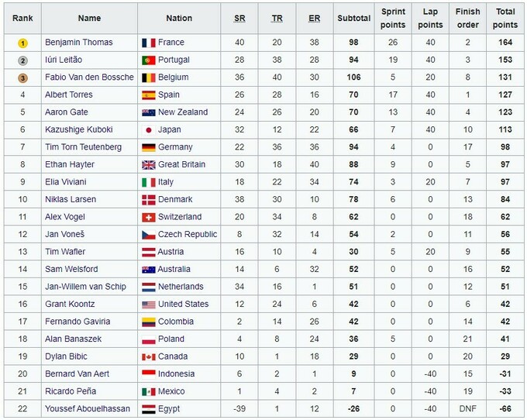Open the Netherlands nation link

(x=183, y=287)
